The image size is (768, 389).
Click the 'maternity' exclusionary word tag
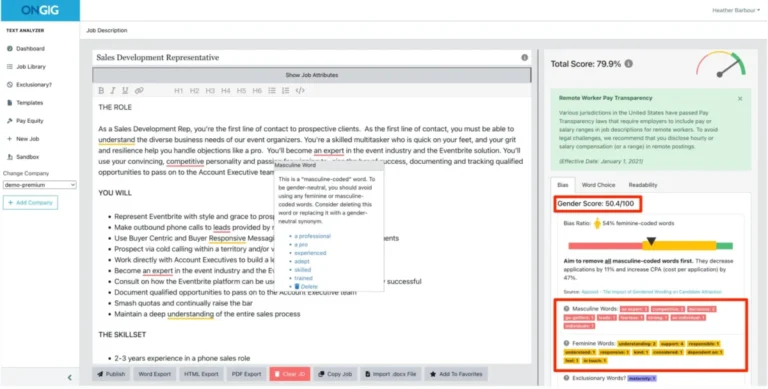pyautogui.click(x=642, y=378)
